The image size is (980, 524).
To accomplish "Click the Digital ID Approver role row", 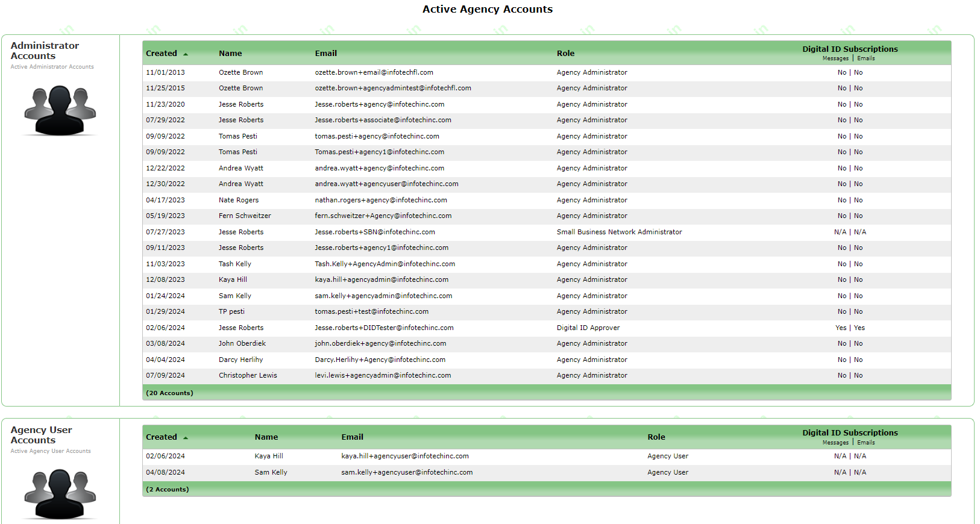I will point(588,328).
